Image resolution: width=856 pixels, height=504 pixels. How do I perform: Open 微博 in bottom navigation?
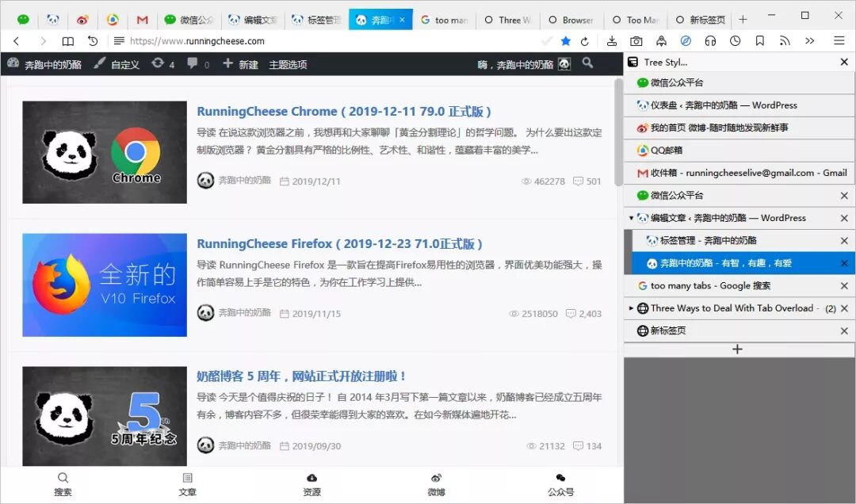click(x=436, y=484)
